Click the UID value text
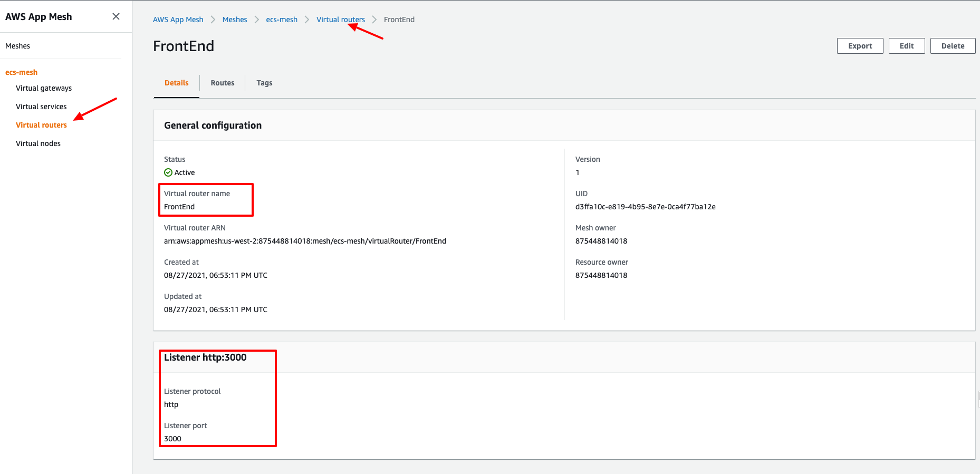This screenshot has height=474, width=980. click(x=645, y=207)
